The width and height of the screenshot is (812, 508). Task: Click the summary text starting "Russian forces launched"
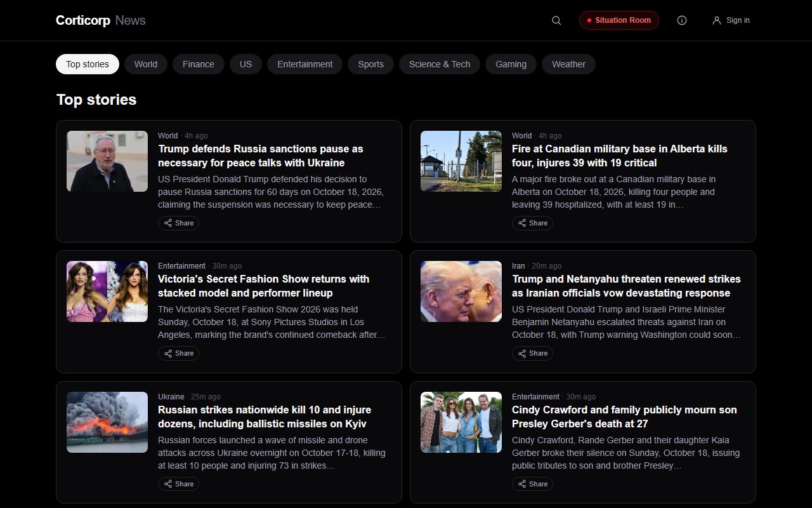click(x=272, y=453)
